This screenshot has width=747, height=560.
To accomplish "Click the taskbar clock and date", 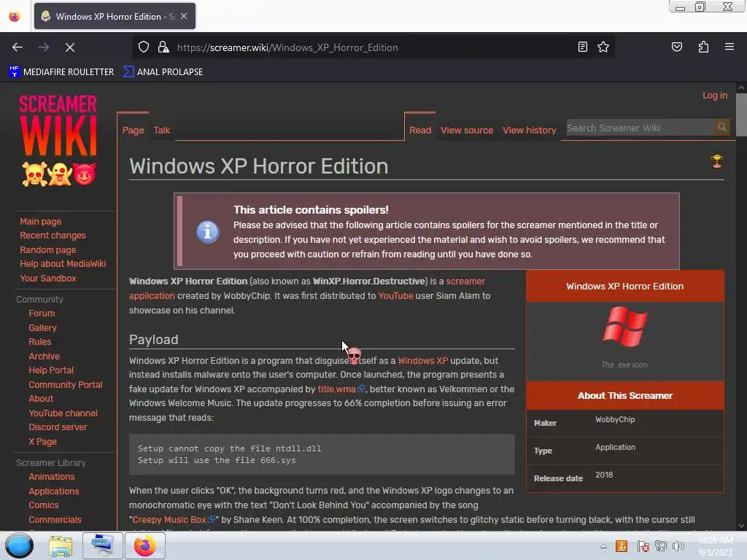I will click(x=716, y=546).
